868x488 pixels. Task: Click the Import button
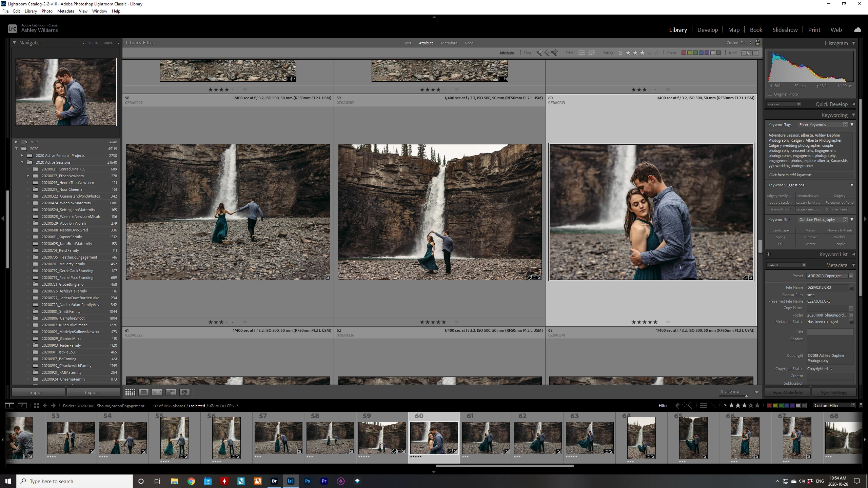click(x=38, y=392)
